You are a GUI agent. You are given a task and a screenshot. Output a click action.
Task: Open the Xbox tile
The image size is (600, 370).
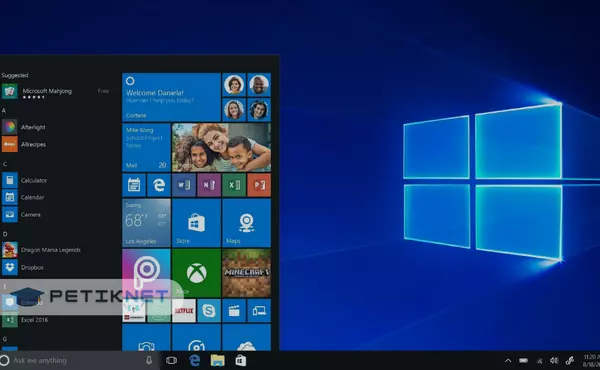196,273
